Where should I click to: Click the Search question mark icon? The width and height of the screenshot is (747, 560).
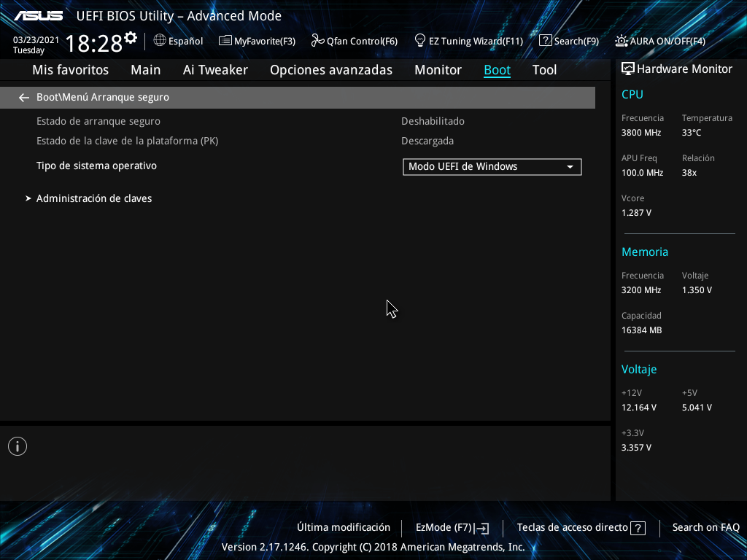[545, 41]
